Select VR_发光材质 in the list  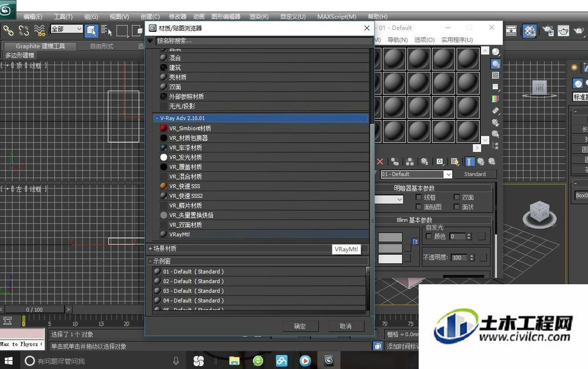261,157
